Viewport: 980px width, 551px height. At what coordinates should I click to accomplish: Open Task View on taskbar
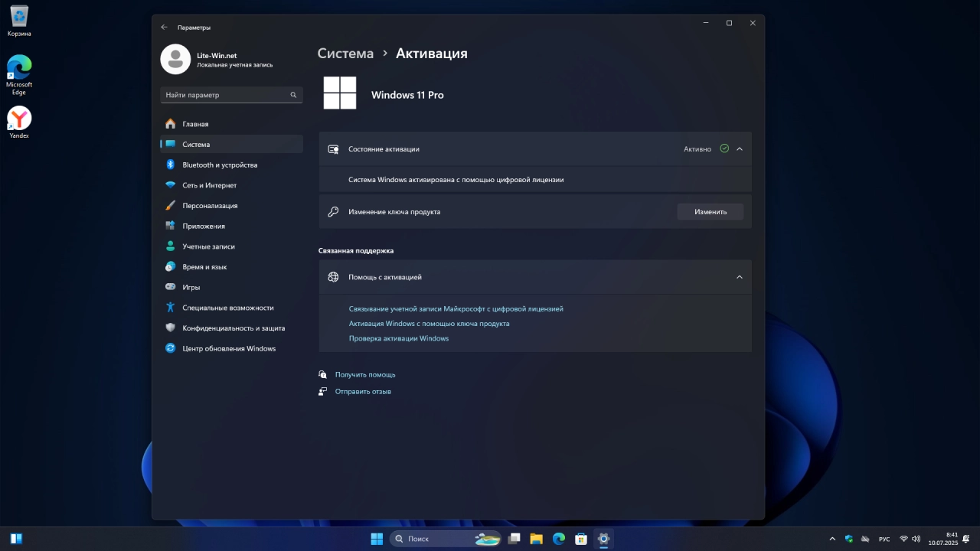tap(514, 539)
